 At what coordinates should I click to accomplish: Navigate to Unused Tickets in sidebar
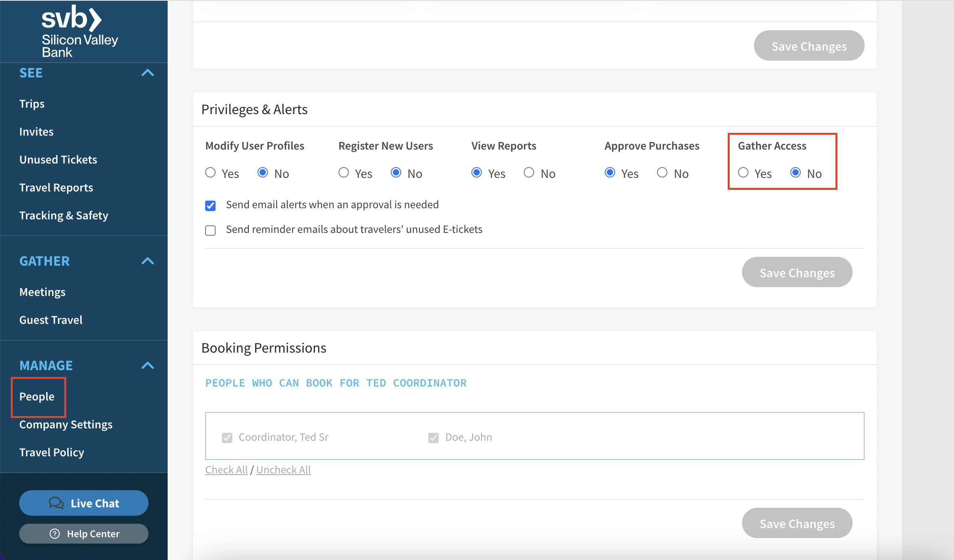(59, 159)
